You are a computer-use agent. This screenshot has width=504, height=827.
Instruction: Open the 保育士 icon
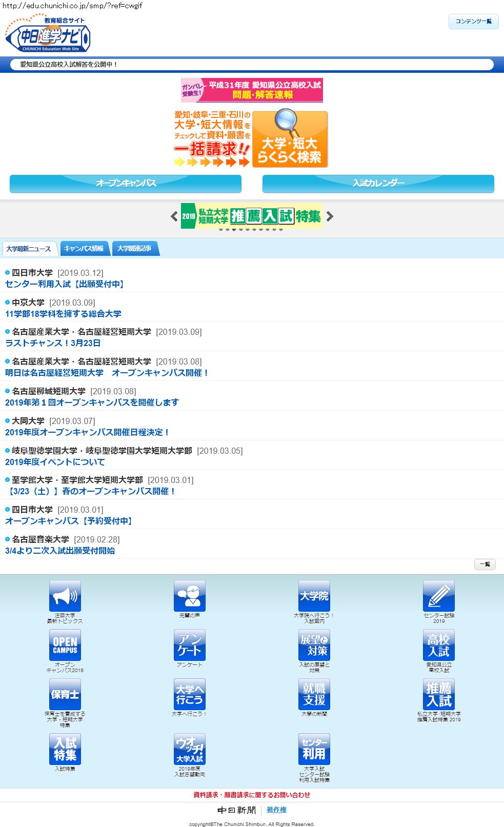point(65,694)
